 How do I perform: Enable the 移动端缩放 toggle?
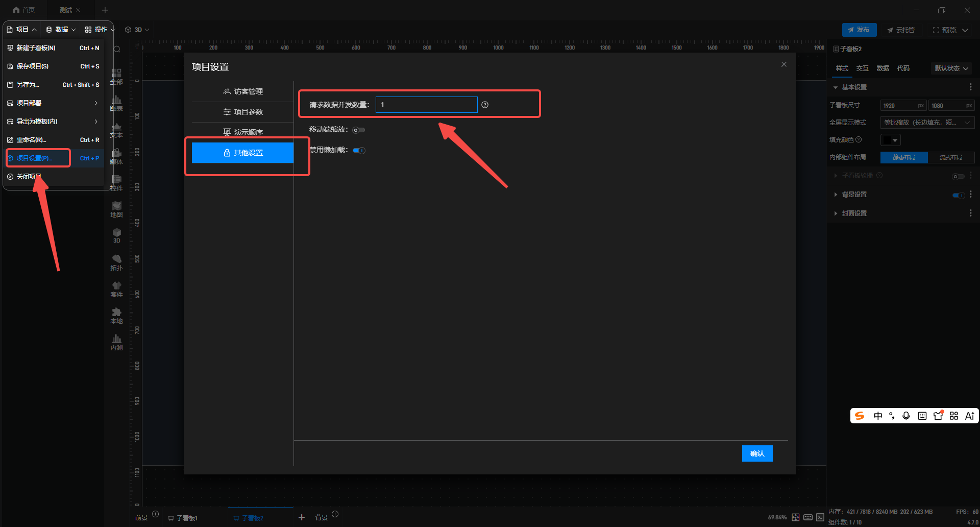point(359,130)
